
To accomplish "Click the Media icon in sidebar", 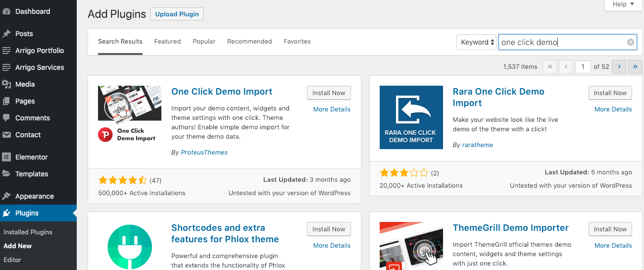I will (x=6, y=84).
